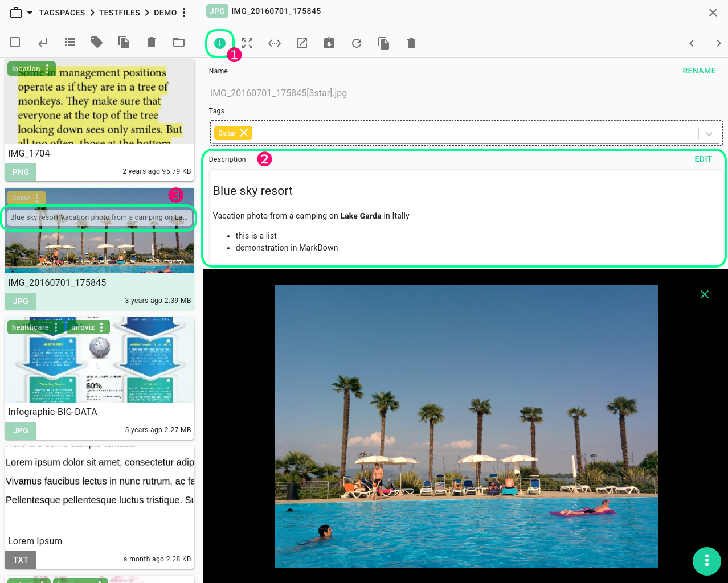
Task: Open the Lorem Ipsum text preview
Action: click(100, 488)
